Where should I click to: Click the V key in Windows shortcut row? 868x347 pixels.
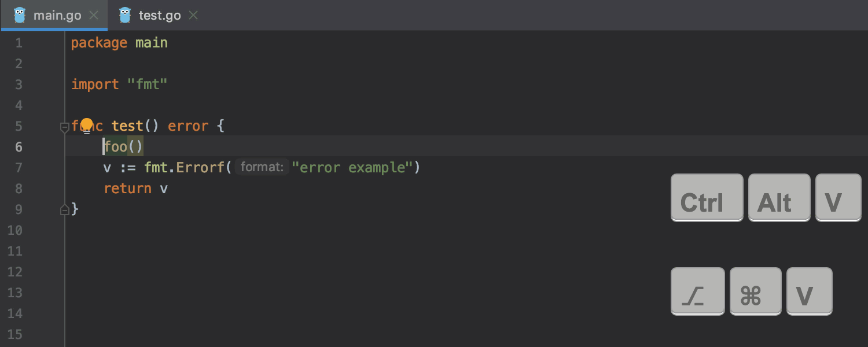(x=838, y=198)
